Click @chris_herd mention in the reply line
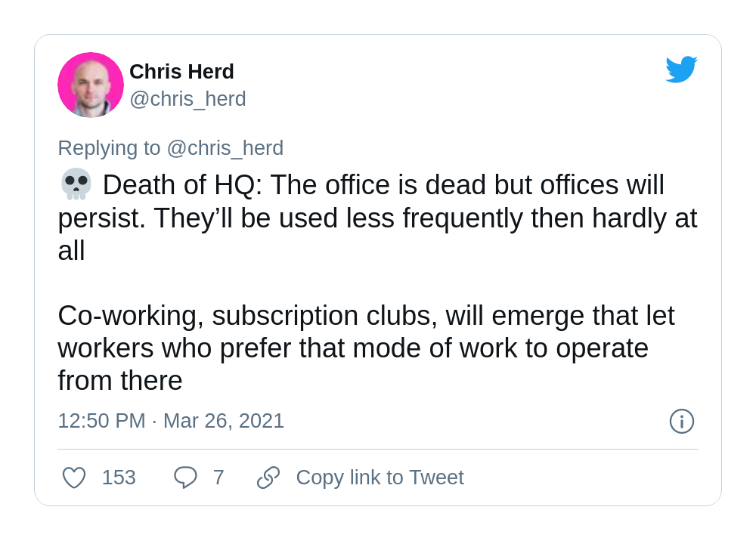 225,148
